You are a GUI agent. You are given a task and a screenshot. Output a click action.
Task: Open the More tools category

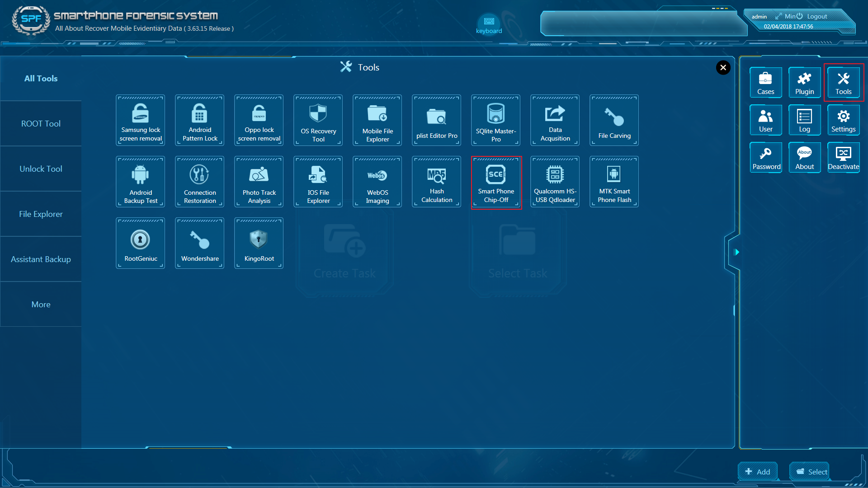tap(41, 304)
